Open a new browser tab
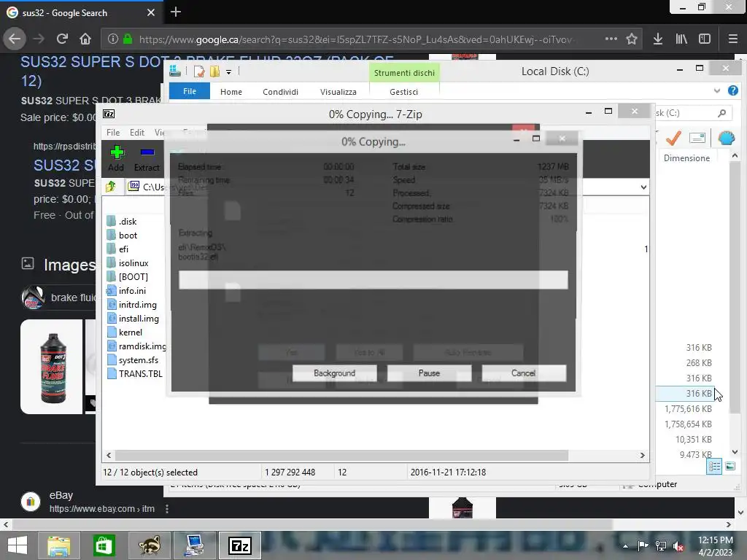747x560 pixels. click(175, 12)
